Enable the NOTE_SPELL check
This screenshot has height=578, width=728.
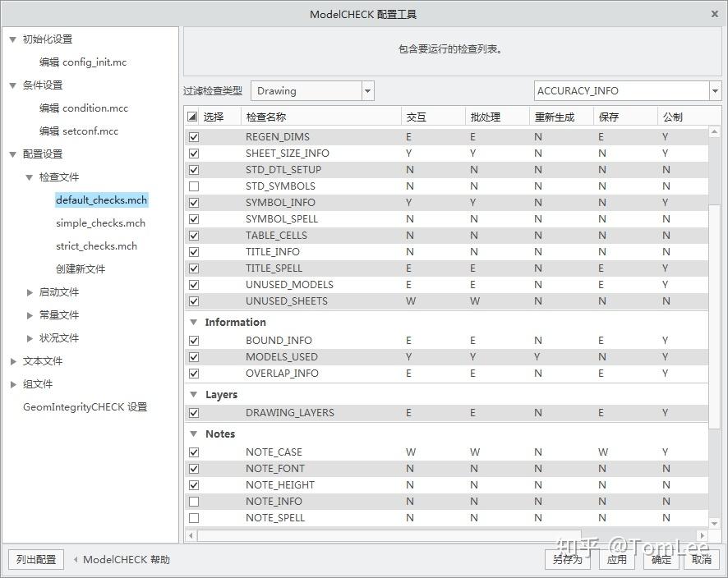coord(193,517)
